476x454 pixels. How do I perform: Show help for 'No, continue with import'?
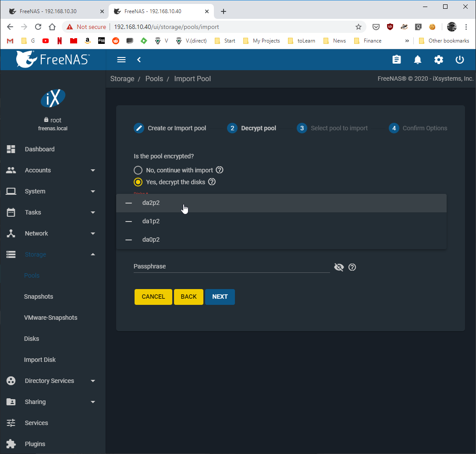tap(220, 170)
